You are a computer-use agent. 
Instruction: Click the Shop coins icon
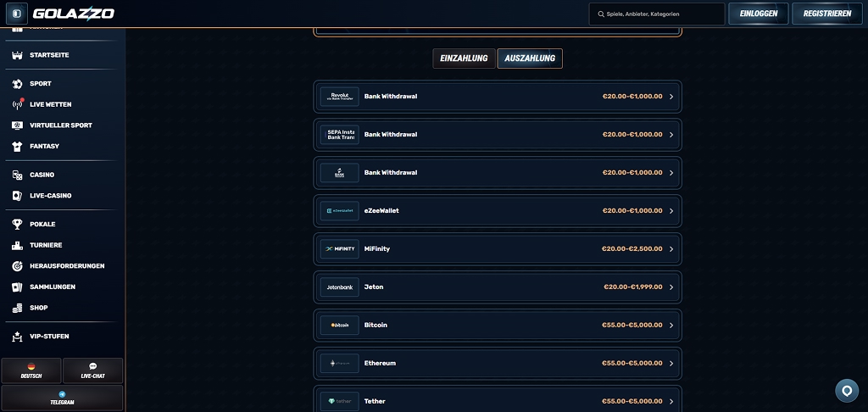click(17, 308)
